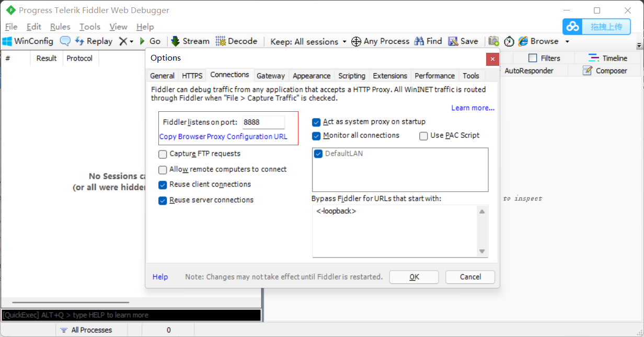Cancel the Options dialog

[x=470, y=277]
